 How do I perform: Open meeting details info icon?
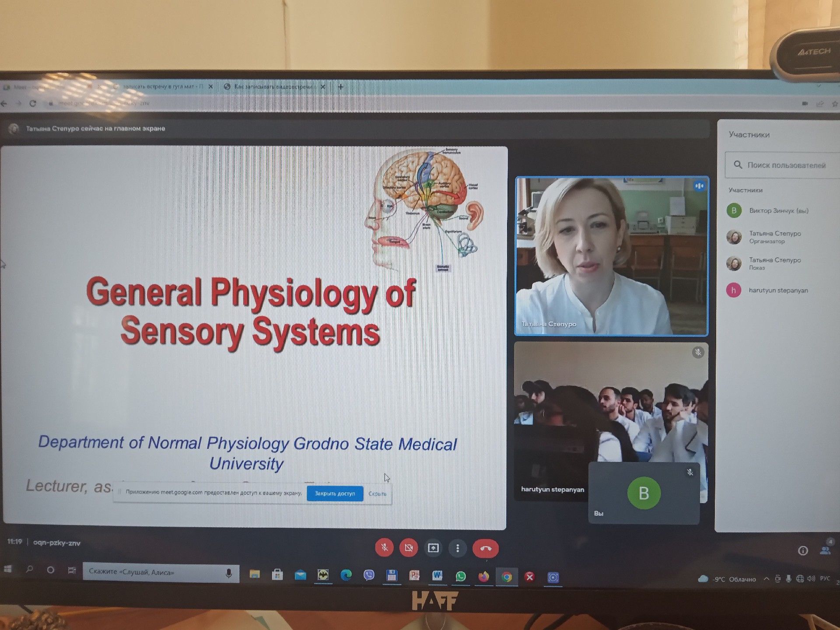803,551
